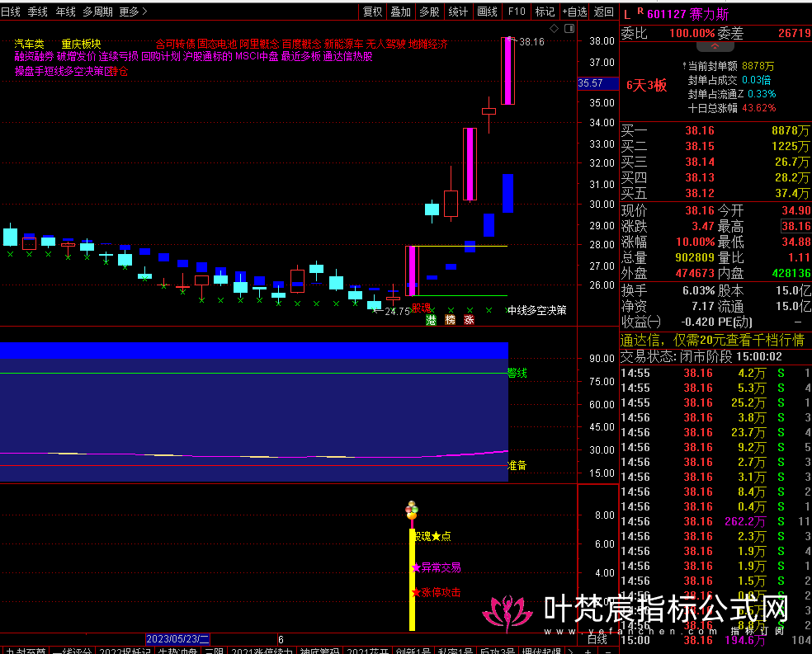Image resolution: width=812 pixels, height=654 pixels.
Task: Open the 含可转债 concept tag
Action: point(176,44)
